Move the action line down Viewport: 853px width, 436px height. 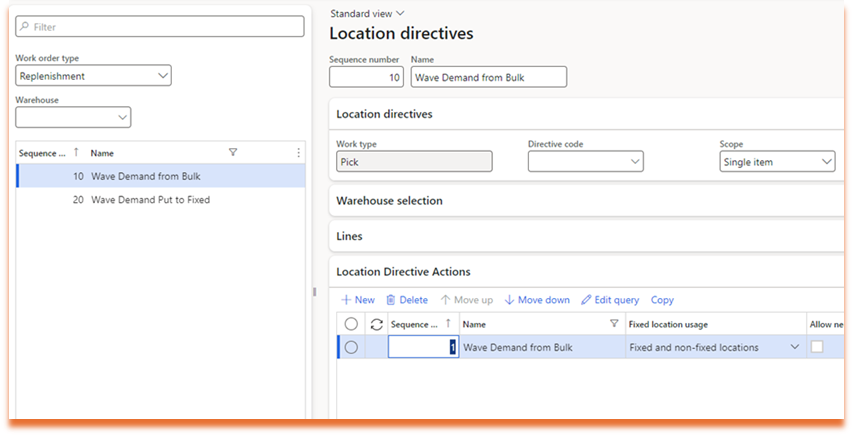pyautogui.click(x=537, y=300)
